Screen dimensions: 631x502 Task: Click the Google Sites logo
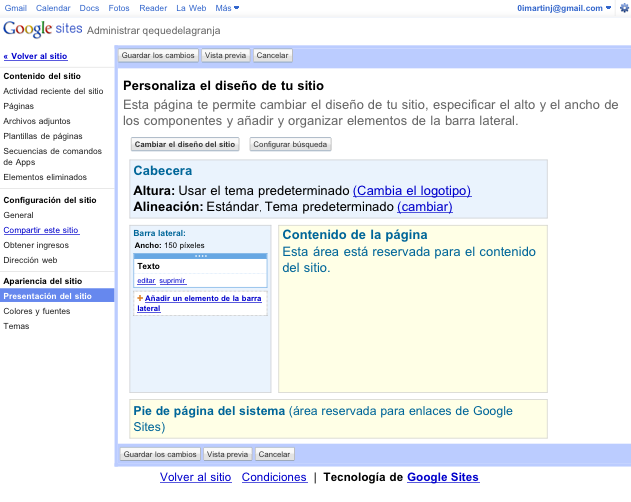(x=43, y=29)
